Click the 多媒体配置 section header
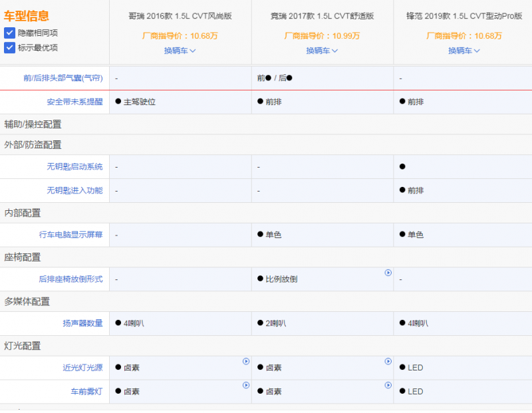Viewport: 532px width, 413px height. [27, 301]
